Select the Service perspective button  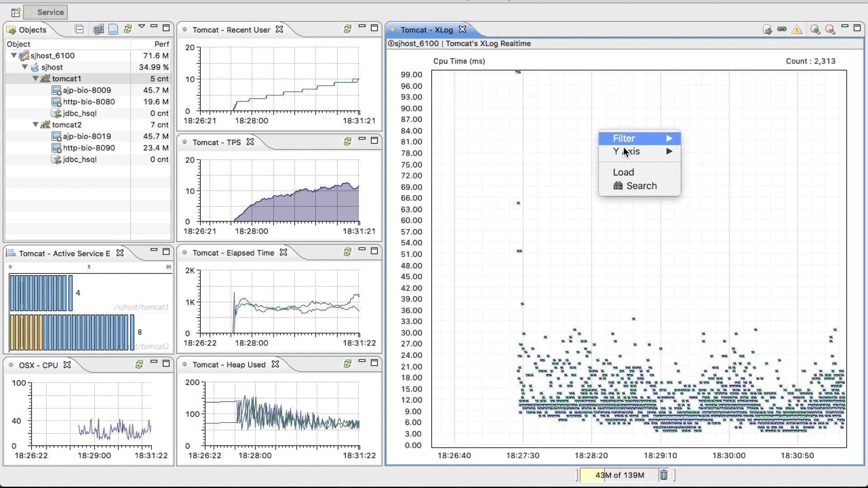click(x=46, y=12)
